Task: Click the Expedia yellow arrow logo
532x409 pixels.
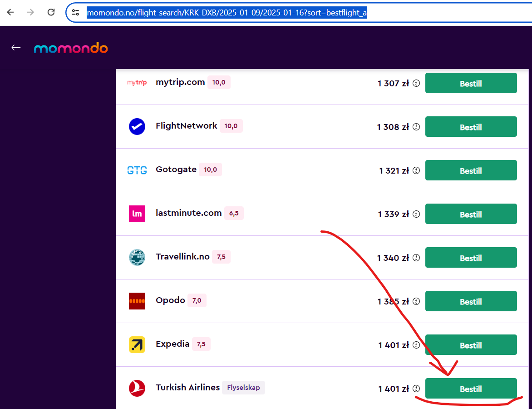Action: [x=137, y=345]
